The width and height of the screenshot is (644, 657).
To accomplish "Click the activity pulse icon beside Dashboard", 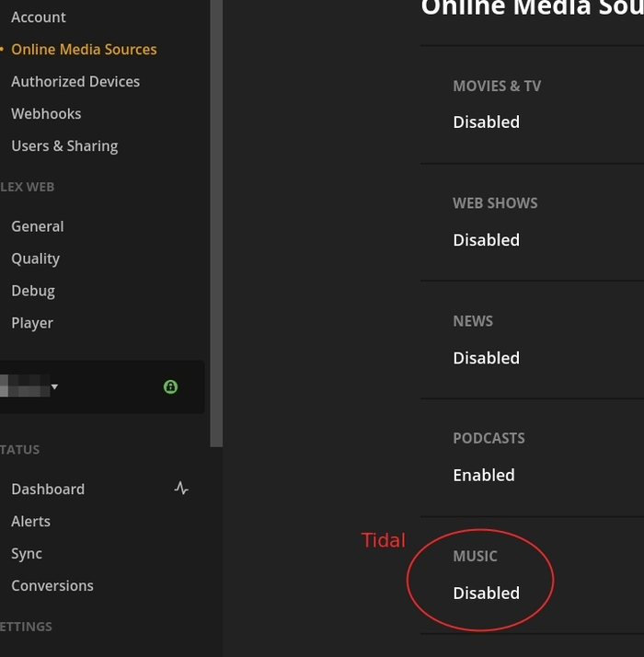I will click(181, 489).
